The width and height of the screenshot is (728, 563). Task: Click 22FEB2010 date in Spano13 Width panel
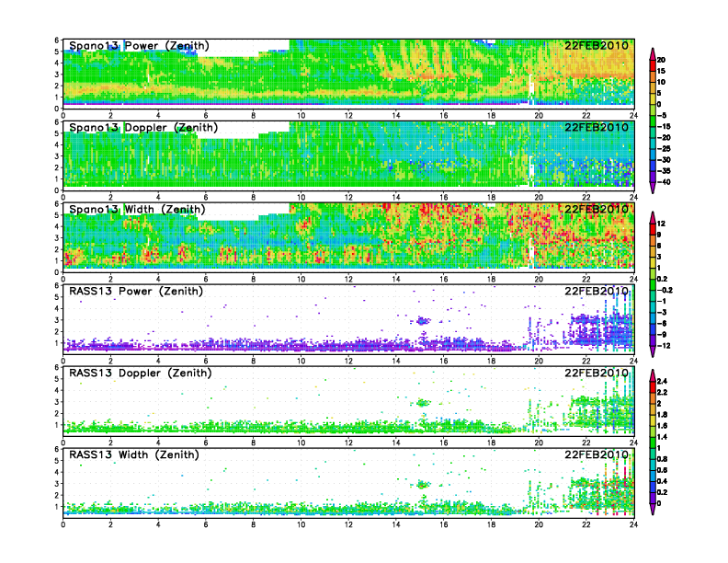coord(597,209)
